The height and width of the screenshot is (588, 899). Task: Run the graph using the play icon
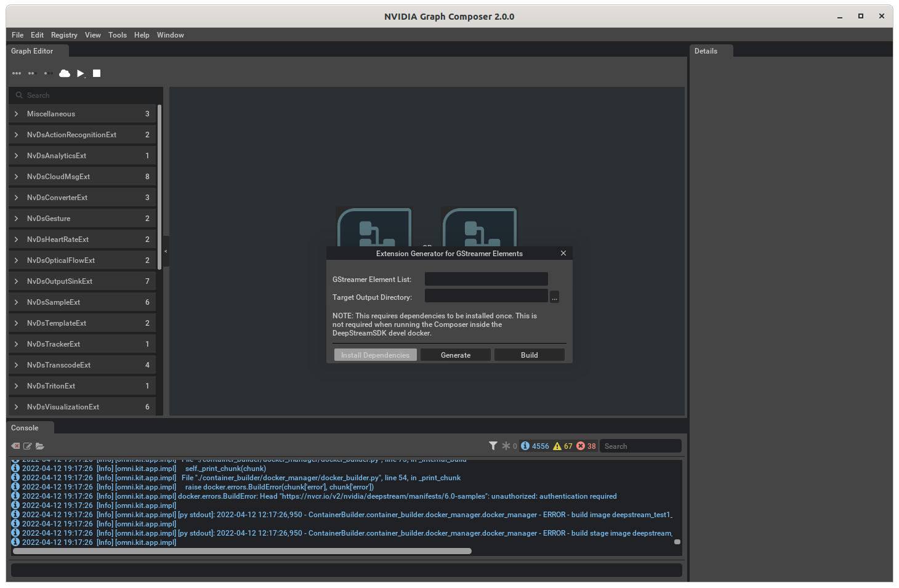[81, 73]
